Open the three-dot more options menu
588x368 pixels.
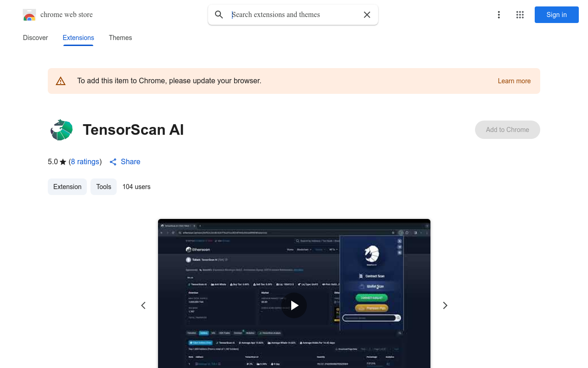click(x=499, y=15)
